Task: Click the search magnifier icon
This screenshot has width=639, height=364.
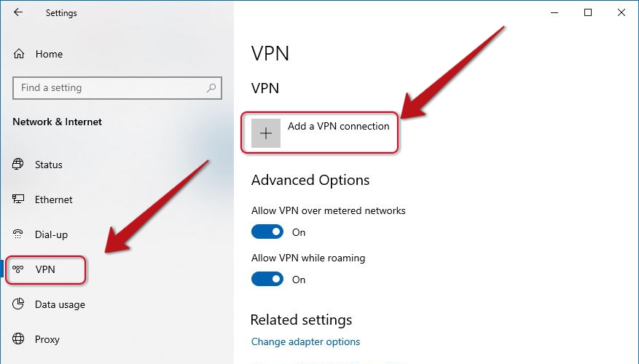Action: tap(211, 87)
